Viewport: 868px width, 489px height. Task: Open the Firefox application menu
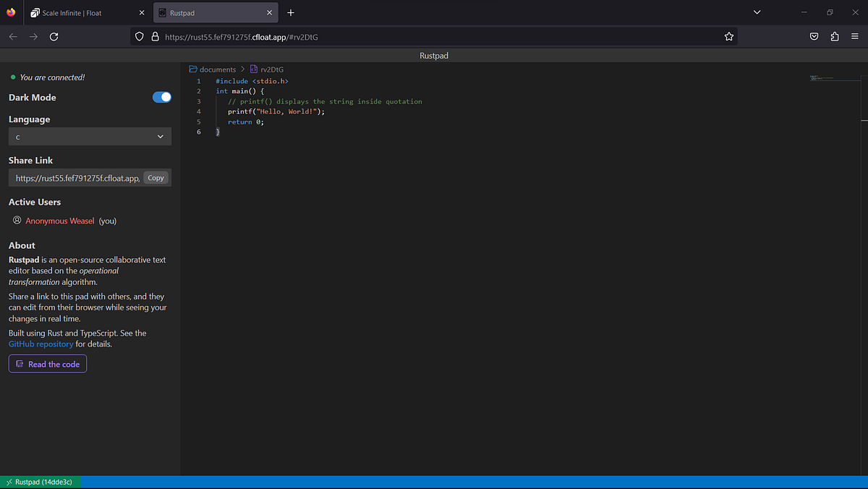[x=855, y=36]
